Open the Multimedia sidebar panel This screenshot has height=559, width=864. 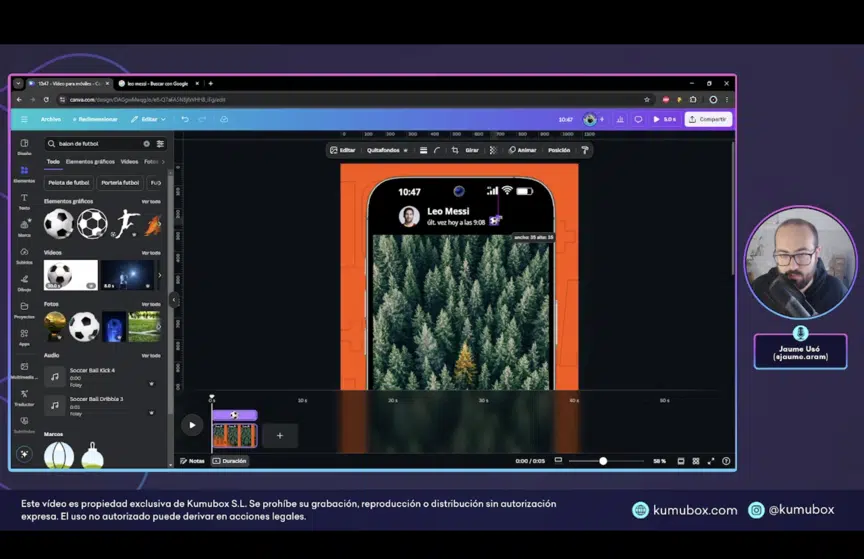click(x=24, y=370)
